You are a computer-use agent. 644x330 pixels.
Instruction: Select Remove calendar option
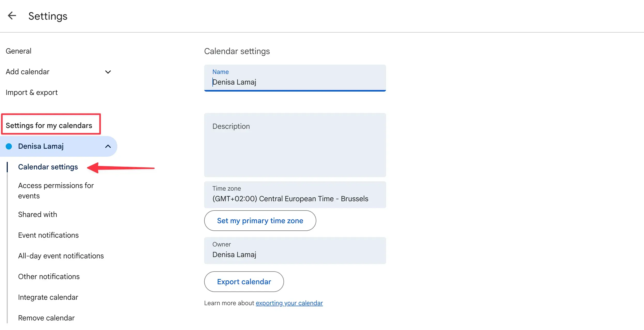(x=46, y=318)
